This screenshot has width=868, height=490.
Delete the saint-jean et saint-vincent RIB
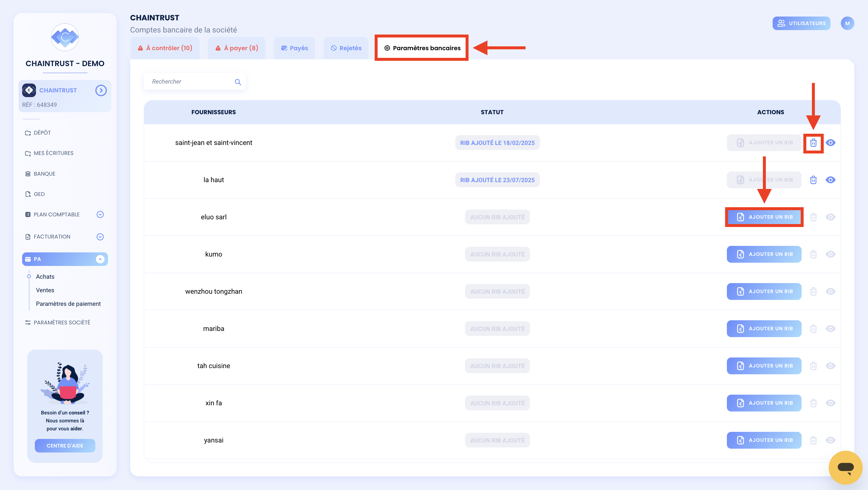pos(813,143)
